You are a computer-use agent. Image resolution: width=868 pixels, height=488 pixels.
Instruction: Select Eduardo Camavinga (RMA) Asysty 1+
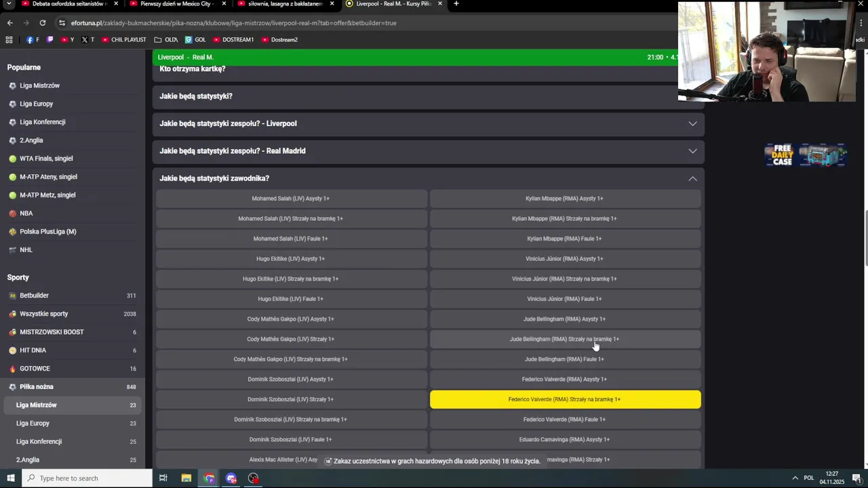point(565,440)
